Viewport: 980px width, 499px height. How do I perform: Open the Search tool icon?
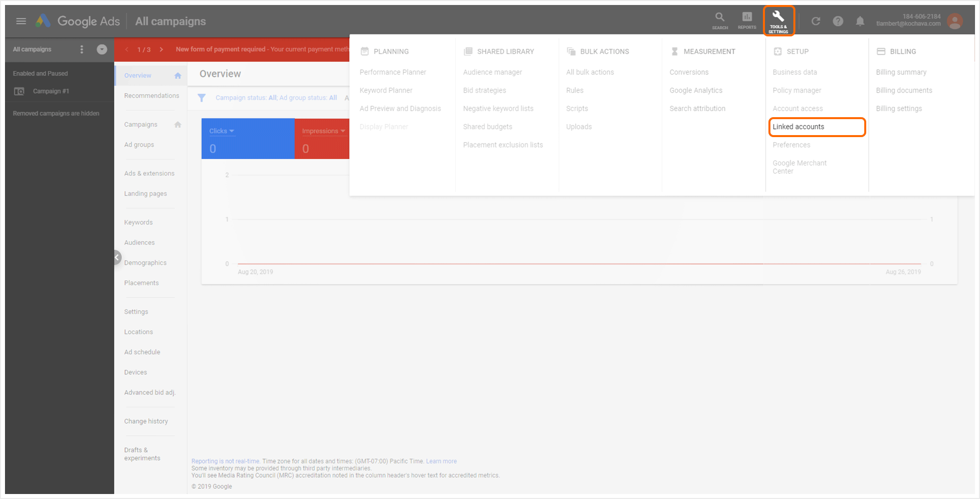click(720, 21)
